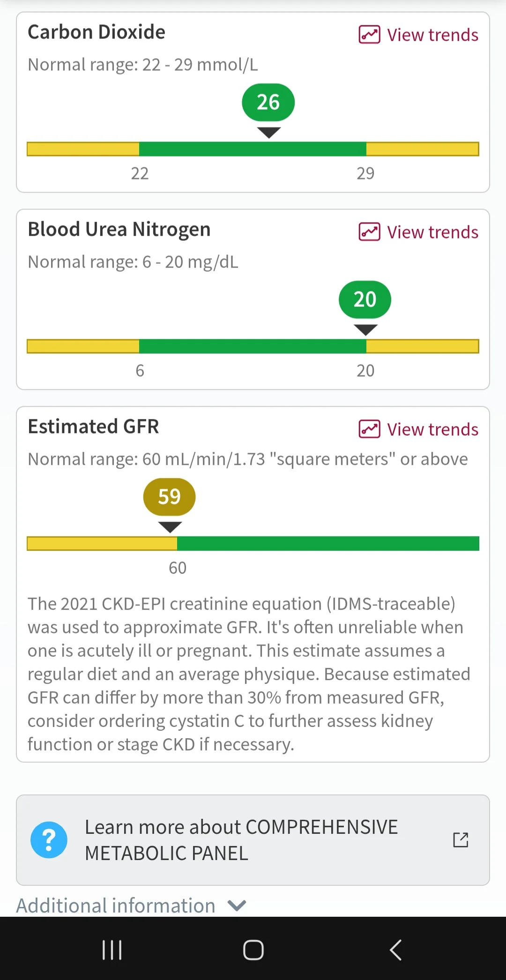The width and height of the screenshot is (506, 980).
Task: Select the Estimated GFR card title
Action: tap(93, 426)
